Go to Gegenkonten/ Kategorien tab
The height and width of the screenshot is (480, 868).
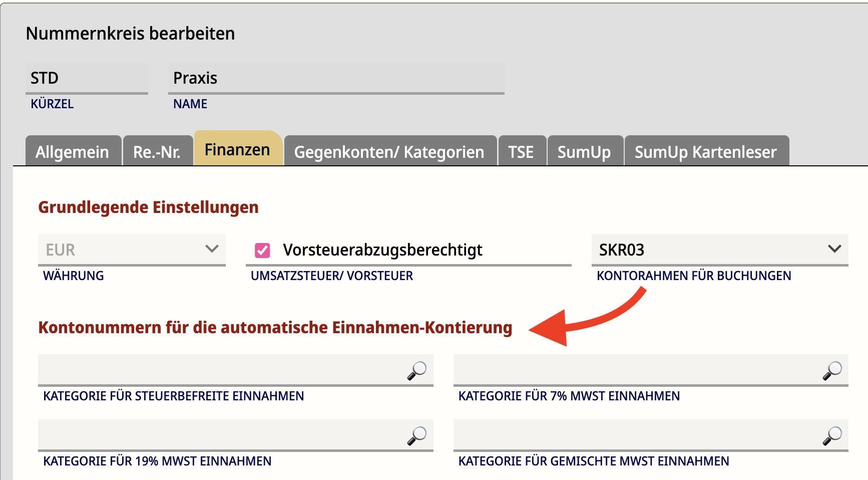389,152
